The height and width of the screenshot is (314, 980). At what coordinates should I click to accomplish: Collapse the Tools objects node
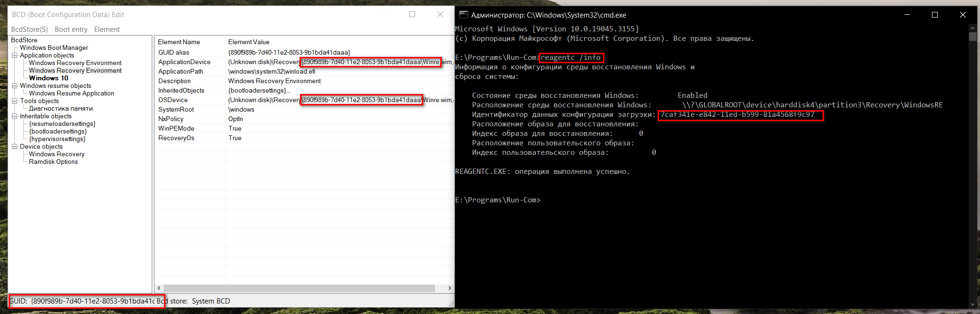[15, 101]
